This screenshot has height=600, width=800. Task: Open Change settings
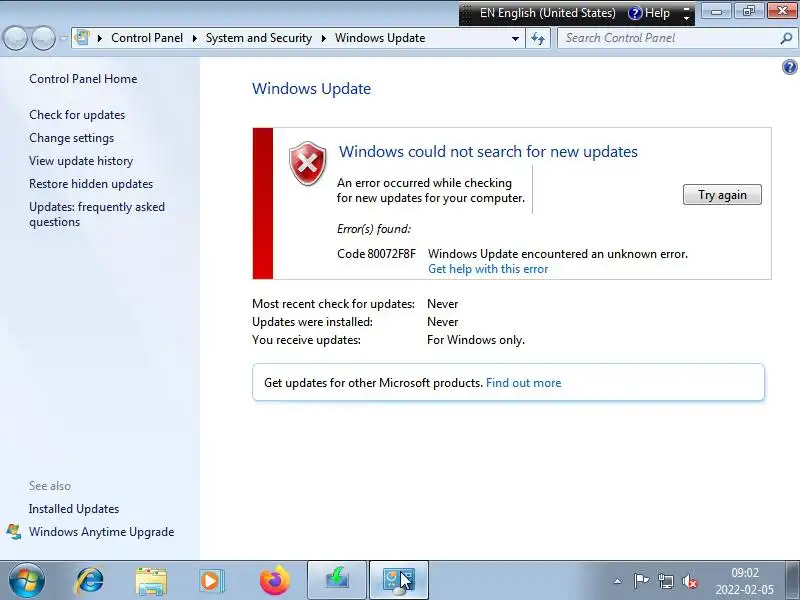point(71,138)
